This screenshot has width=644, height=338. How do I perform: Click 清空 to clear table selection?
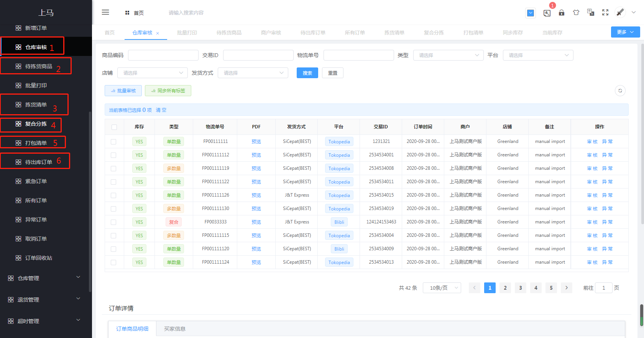click(161, 110)
